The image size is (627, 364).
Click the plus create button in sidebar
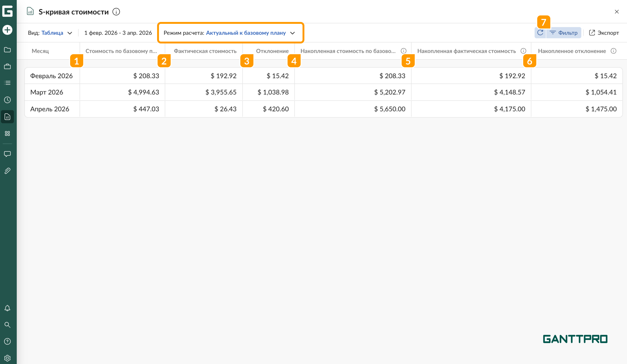[7, 30]
